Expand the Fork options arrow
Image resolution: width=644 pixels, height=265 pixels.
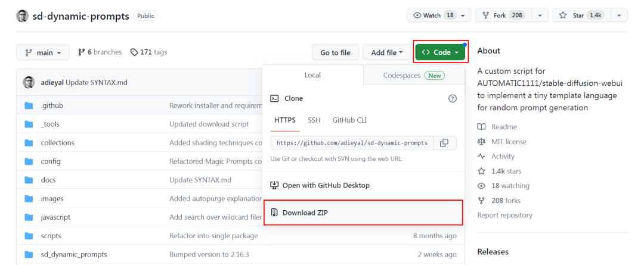(x=540, y=15)
